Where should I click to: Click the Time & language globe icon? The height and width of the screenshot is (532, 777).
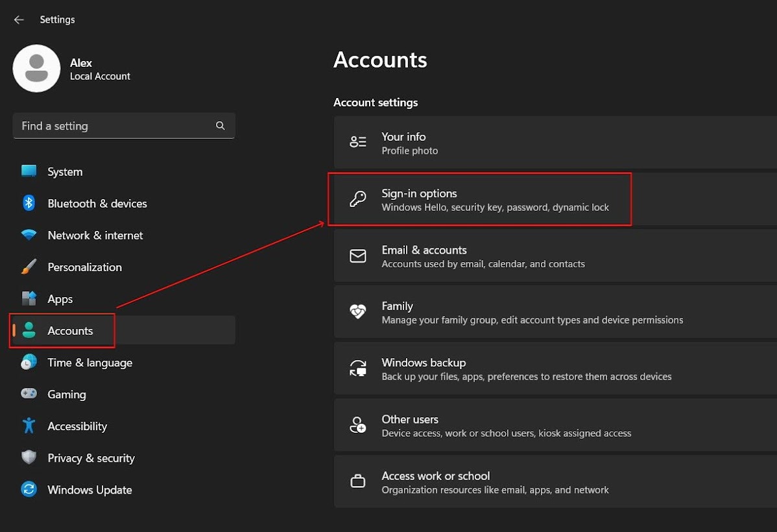(29, 362)
